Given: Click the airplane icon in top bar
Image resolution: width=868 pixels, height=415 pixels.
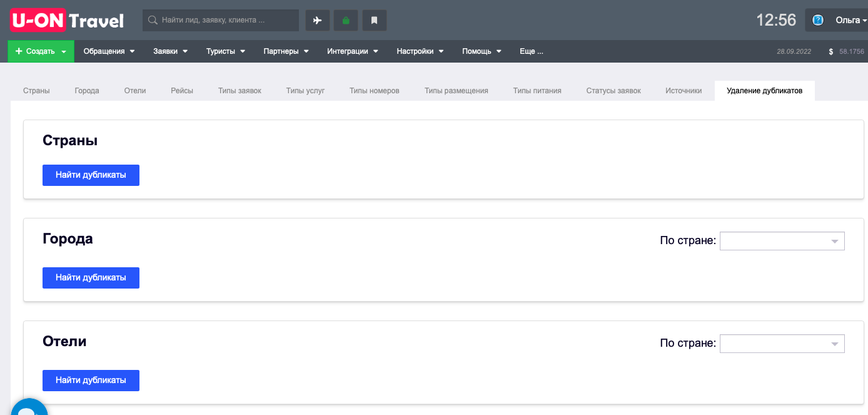Looking at the screenshot, I should pos(317,20).
